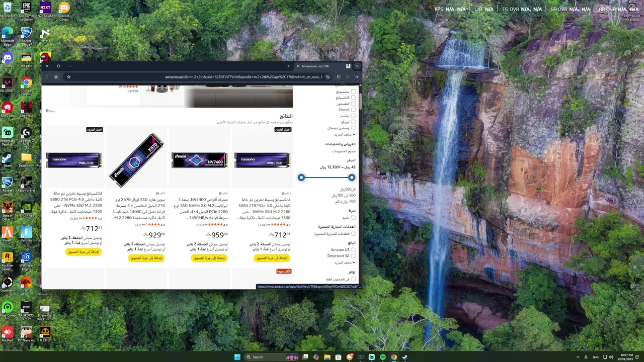Open the X570 Pro SSD product image
The image size is (644, 362).
(137, 160)
